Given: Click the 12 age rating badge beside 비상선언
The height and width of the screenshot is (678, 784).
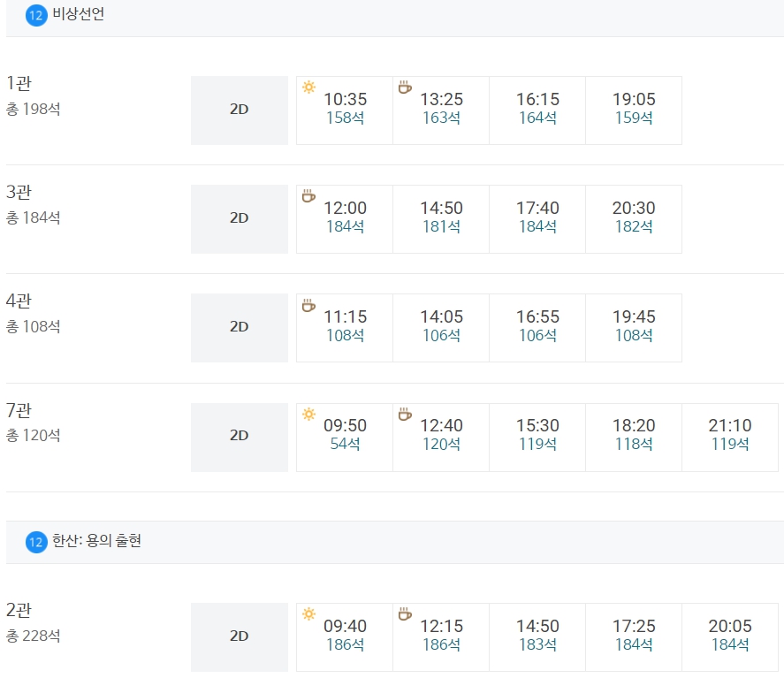Looking at the screenshot, I should click(x=34, y=13).
